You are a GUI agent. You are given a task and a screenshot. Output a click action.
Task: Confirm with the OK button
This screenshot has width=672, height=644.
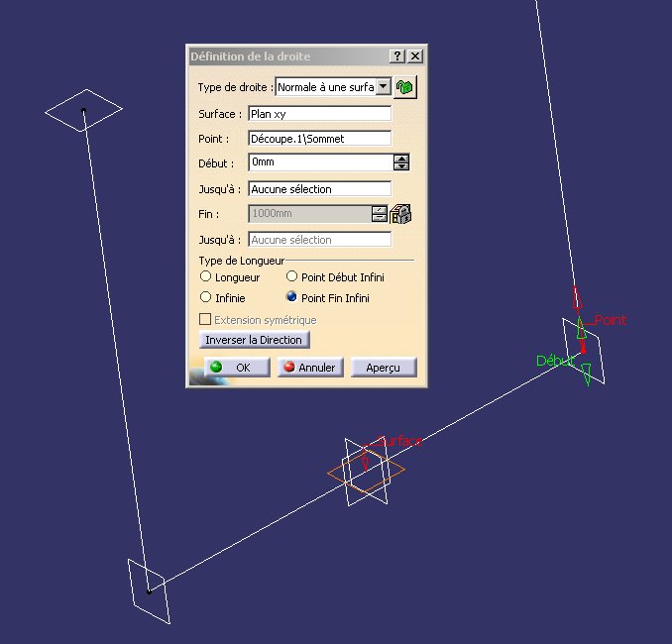[x=237, y=368]
